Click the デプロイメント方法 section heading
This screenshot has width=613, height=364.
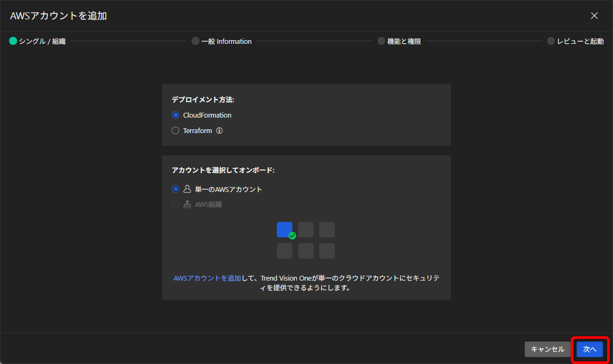tap(203, 99)
